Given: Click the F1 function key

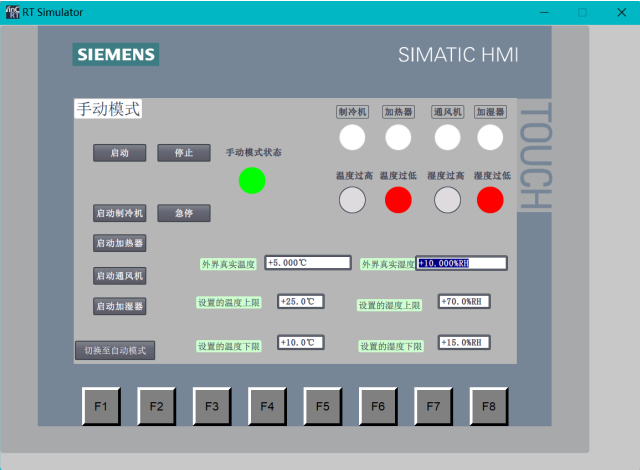Looking at the screenshot, I should 101,406.
